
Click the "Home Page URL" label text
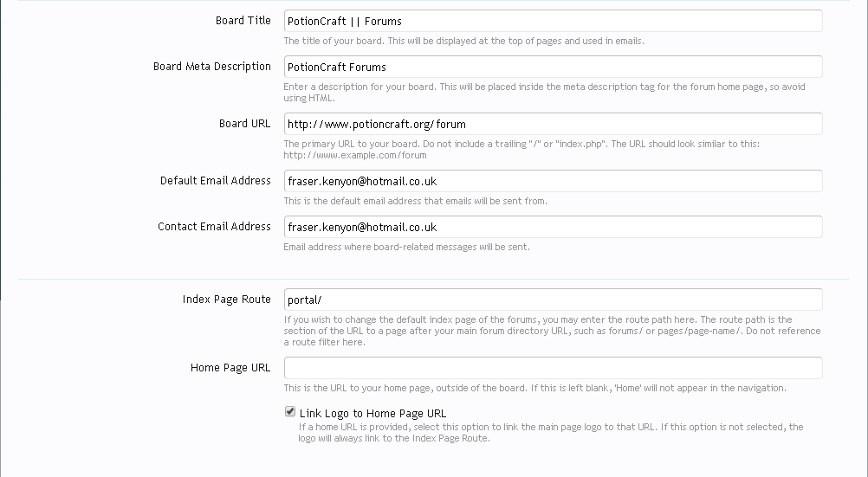tap(230, 368)
